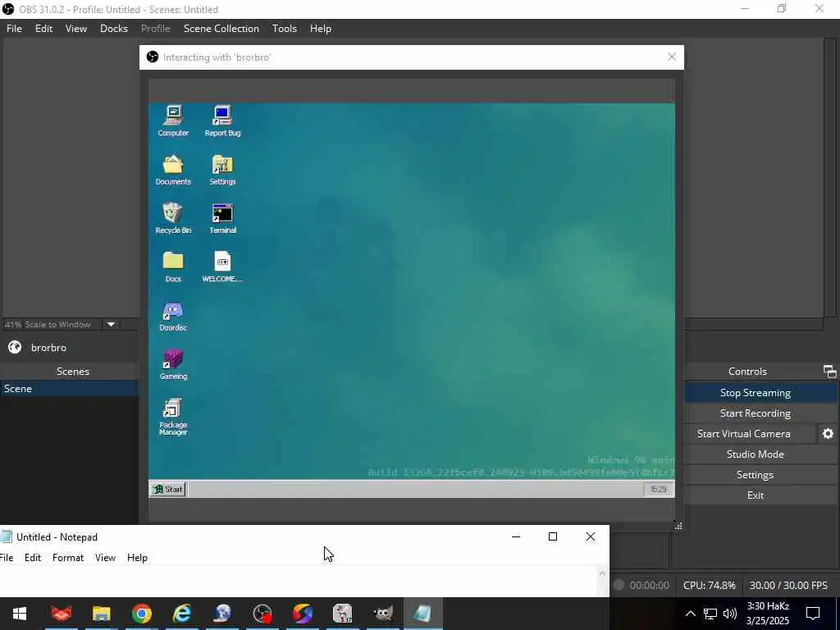This screenshot has width=840, height=630.
Task: Click the Exit button in Controls
Action: pyautogui.click(x=755, y=495)
